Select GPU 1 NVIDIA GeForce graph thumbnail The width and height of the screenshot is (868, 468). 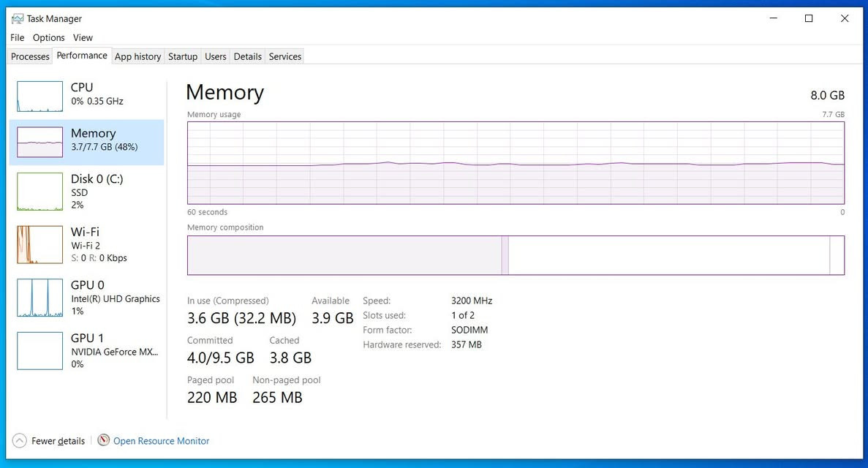(x=40, y=350)
